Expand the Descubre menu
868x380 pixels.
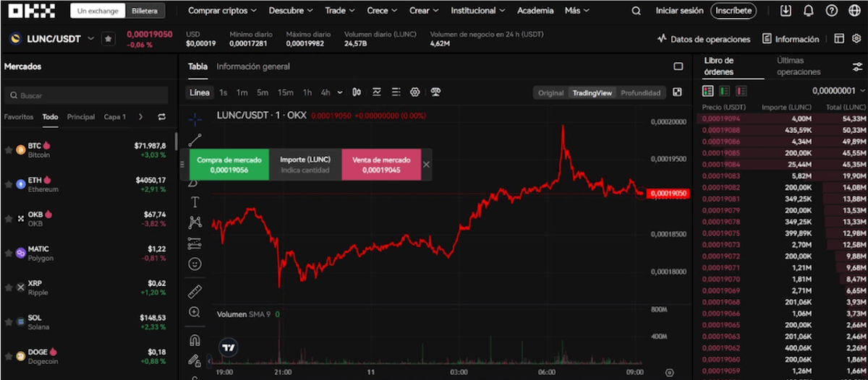(x=291, y=11)
